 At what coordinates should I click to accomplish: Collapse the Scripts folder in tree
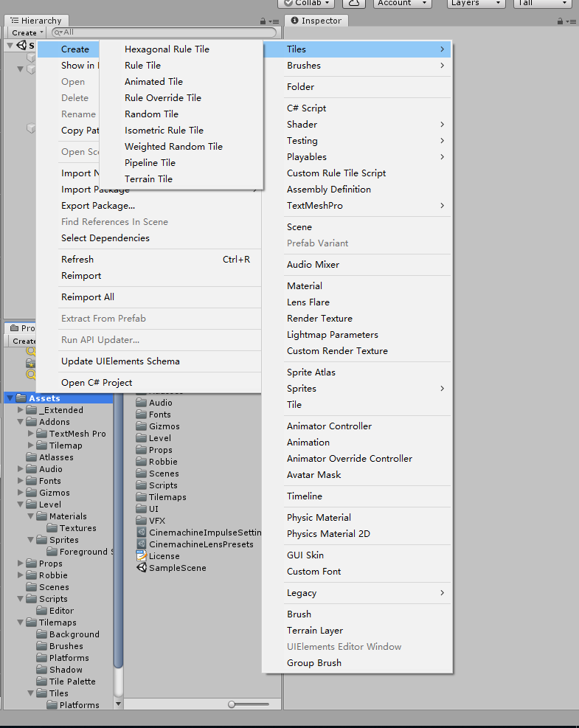point(21,599)
